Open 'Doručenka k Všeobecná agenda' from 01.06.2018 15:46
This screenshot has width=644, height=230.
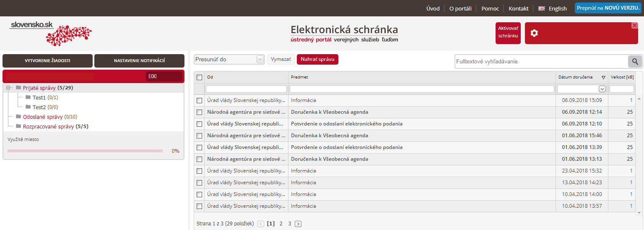pyautogui.click(x=330, y=136)
